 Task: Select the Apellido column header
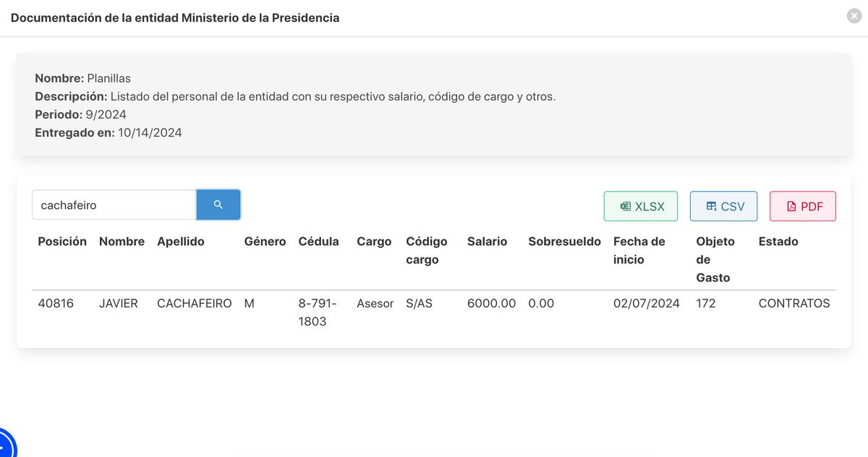181,242
